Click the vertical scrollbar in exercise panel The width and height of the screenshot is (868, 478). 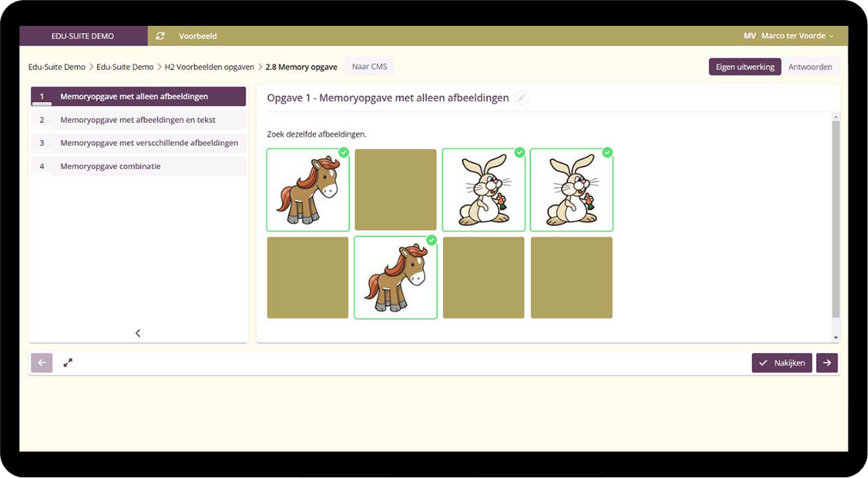[835, 217]
